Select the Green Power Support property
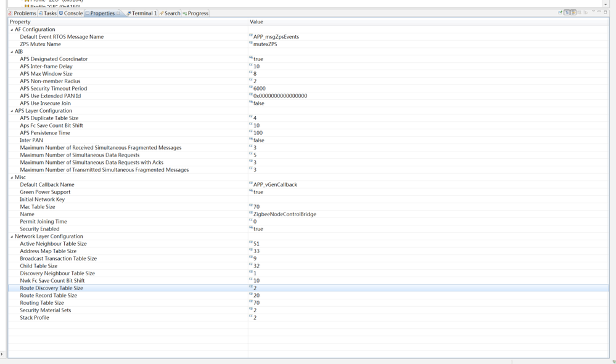 click(x=45, y=192)
